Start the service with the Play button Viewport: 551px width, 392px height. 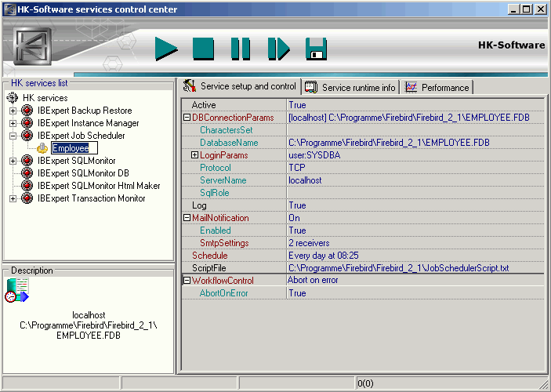tap(166, 49)
